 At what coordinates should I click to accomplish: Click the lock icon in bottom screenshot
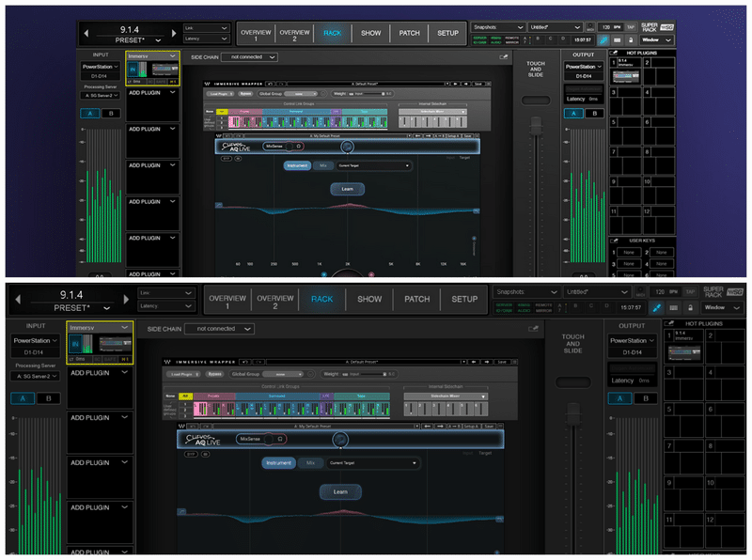pyautogui.click(x=690, y=307)
